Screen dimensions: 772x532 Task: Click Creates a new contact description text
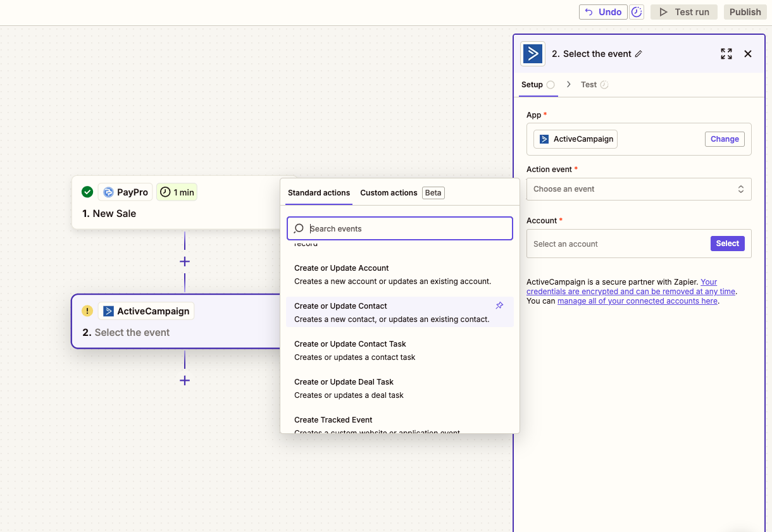coord(392,319)
